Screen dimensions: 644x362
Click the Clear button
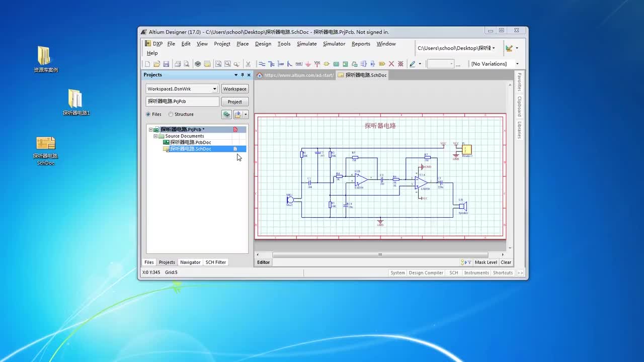[506, 262]
